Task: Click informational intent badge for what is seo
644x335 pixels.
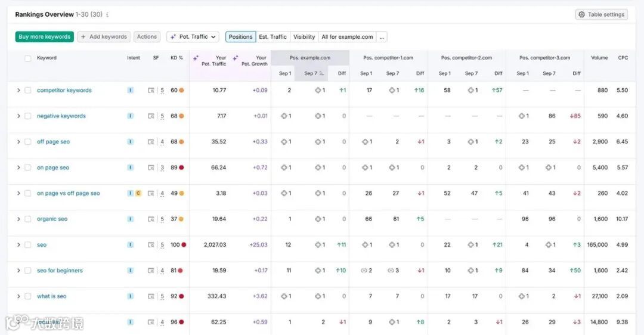Action: click(x=130, y=296)
